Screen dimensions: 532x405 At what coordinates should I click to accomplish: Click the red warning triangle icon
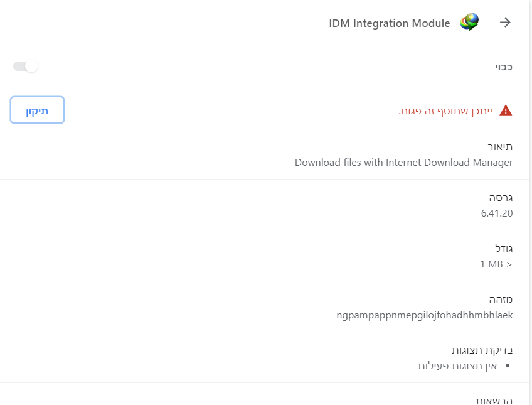click(506, 111)
